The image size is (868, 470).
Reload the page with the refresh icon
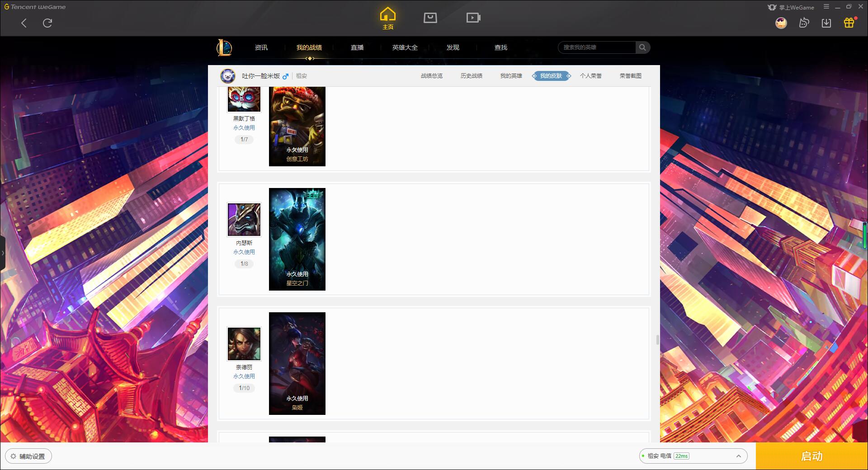(47, 23)
